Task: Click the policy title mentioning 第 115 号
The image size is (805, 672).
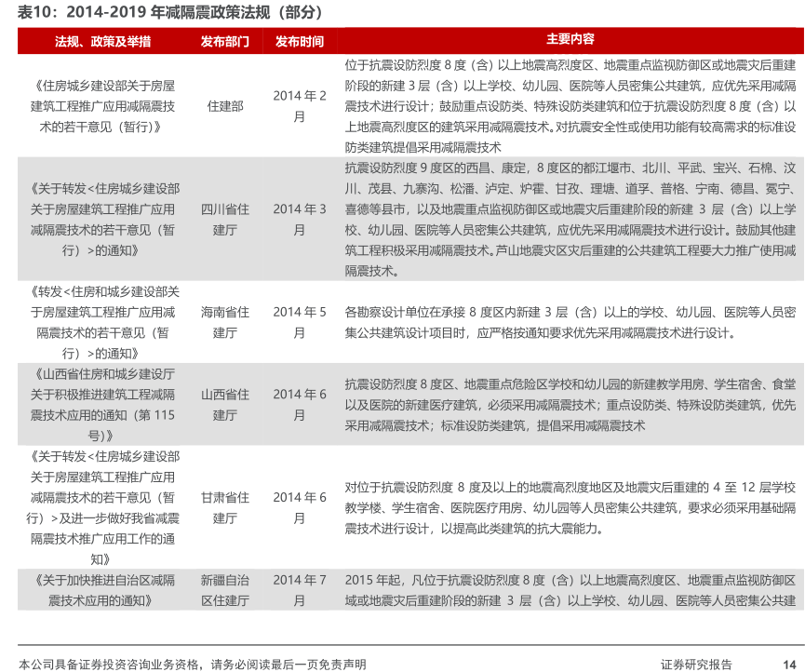Action: click(x=102, y=404)
